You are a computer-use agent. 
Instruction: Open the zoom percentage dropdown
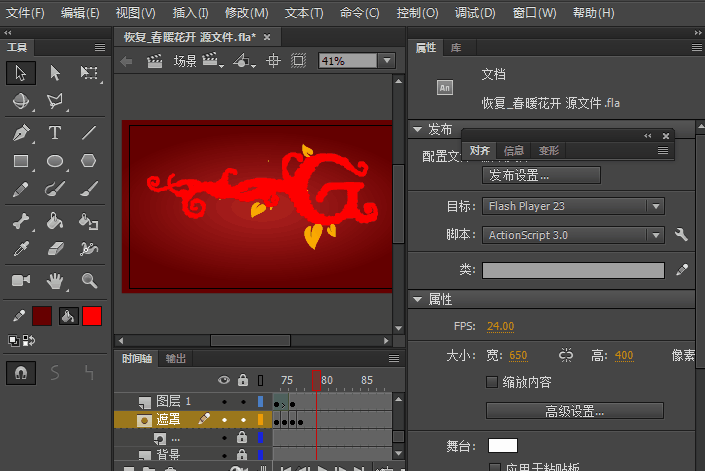point(387,61)
